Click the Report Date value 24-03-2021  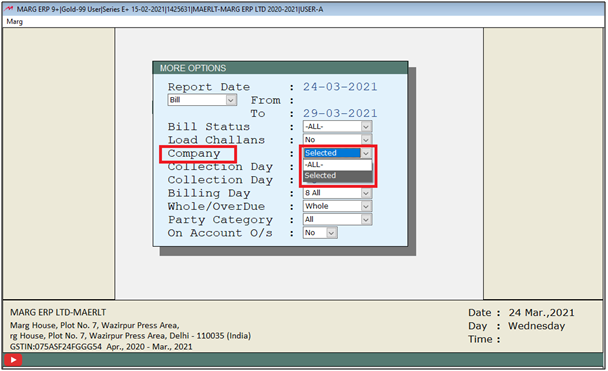[x=340, y=87]
